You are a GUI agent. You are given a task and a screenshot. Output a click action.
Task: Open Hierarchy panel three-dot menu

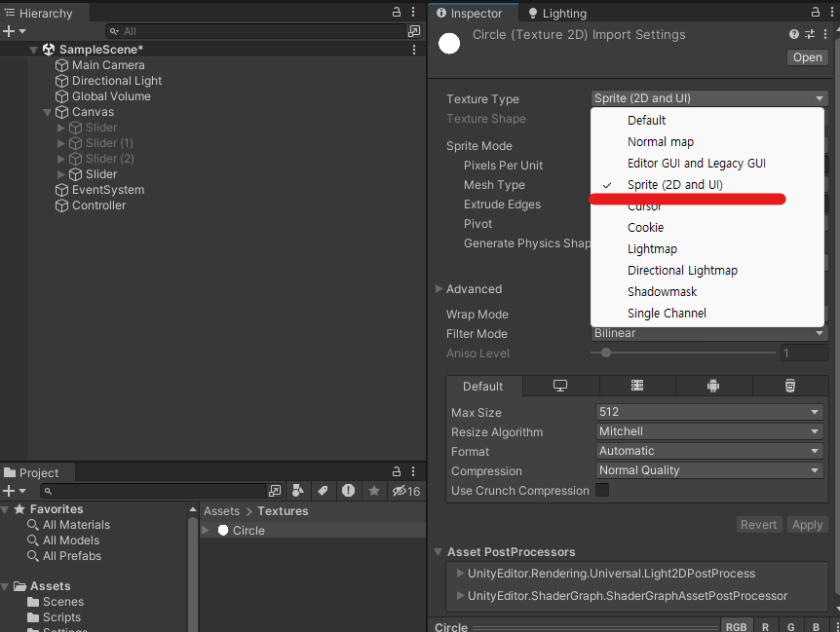click(x=413, y=12)
